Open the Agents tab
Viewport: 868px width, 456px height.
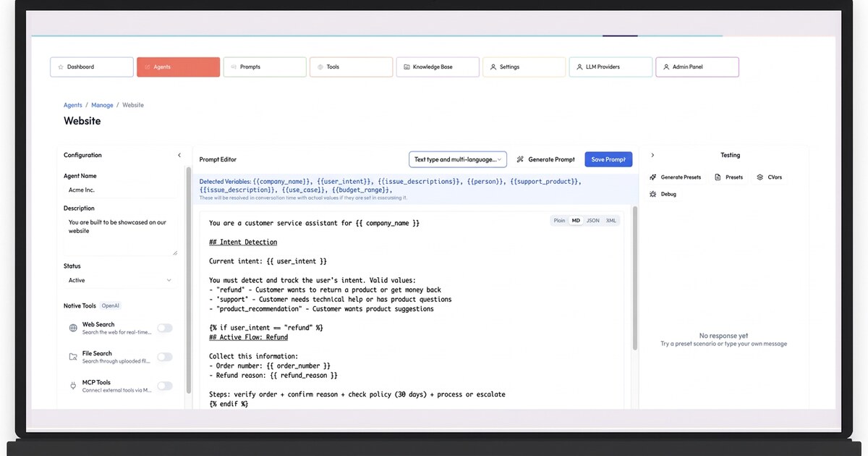click(178, 67)
